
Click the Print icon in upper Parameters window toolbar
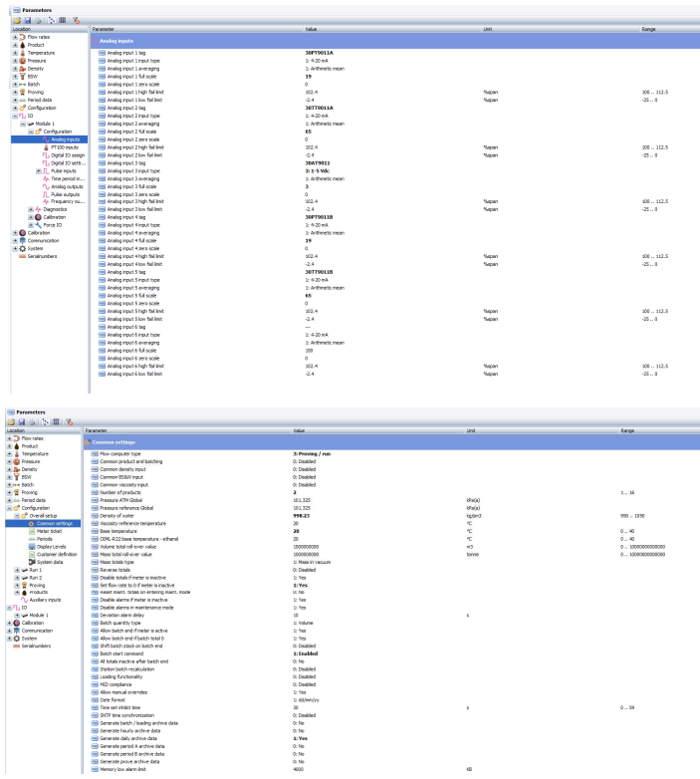tap(38, 20)
